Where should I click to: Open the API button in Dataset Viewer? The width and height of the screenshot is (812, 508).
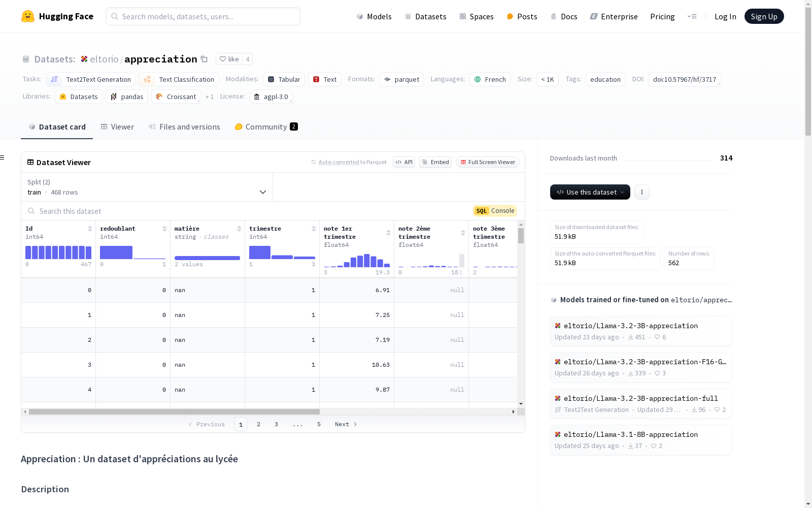(x=404, y=162)
